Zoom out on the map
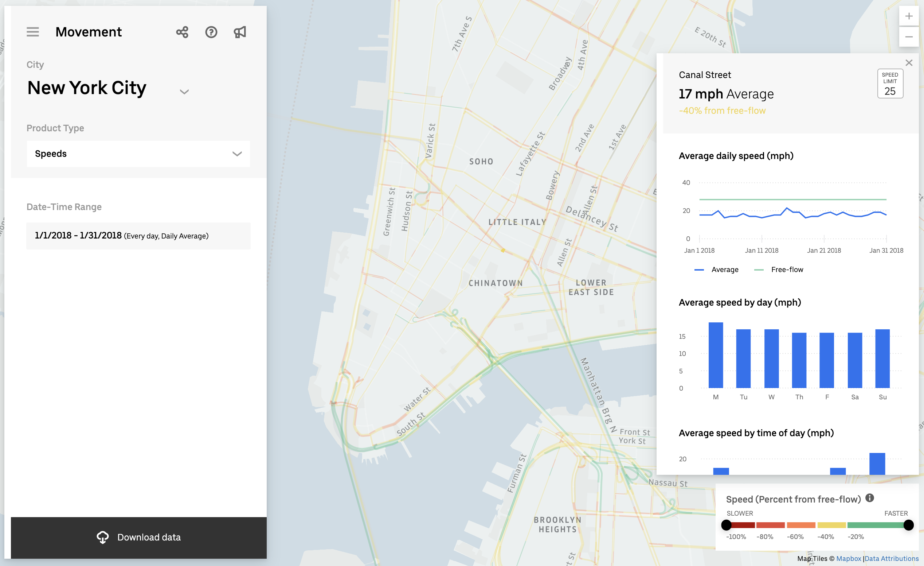Image resolution: width=924 pixels, height=566 pixels. [x=909, y=36]
